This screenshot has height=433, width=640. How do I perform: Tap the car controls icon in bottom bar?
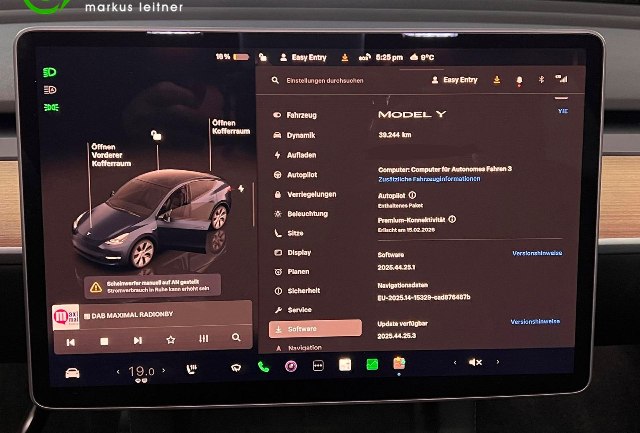pos(73,373)
